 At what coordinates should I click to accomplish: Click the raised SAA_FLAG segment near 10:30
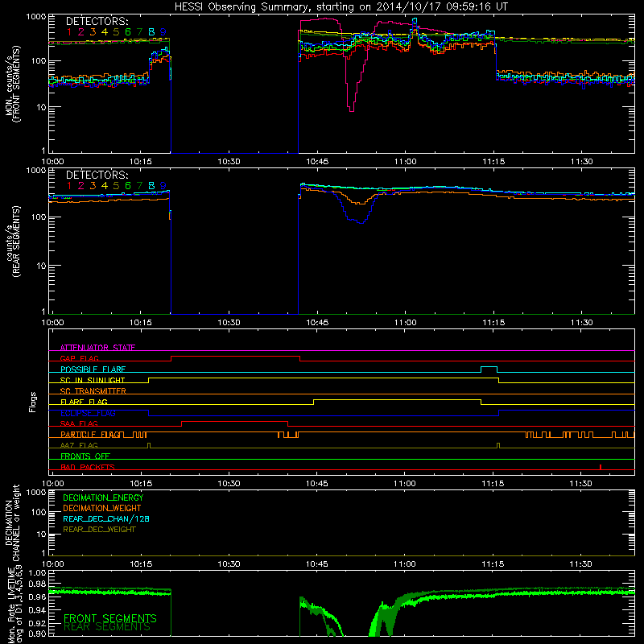point(234,422)
